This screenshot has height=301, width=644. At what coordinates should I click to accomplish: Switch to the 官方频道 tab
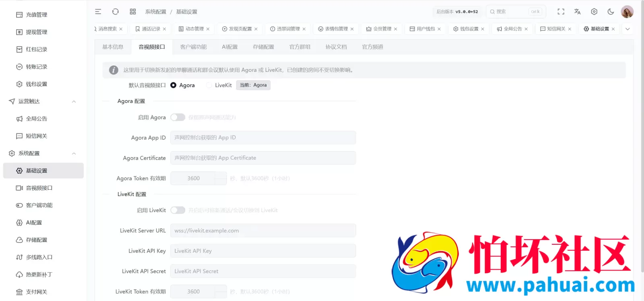coord(372,47)
